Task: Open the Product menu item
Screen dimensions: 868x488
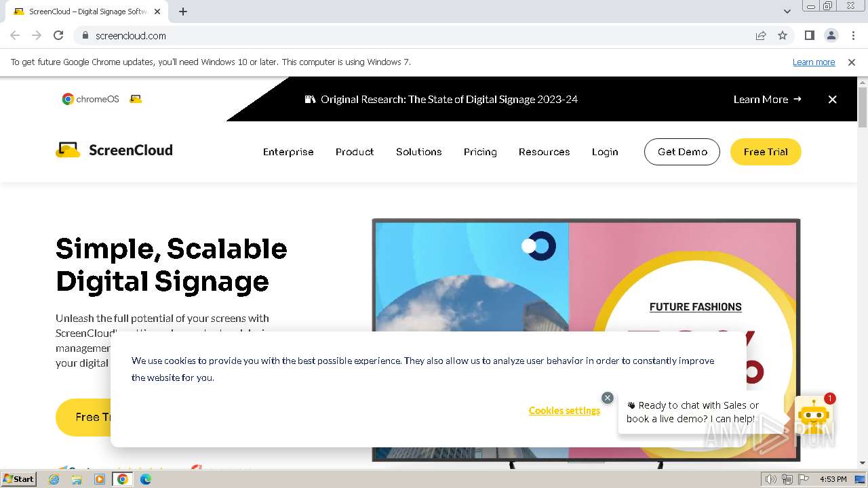Action: pos(355,152)
